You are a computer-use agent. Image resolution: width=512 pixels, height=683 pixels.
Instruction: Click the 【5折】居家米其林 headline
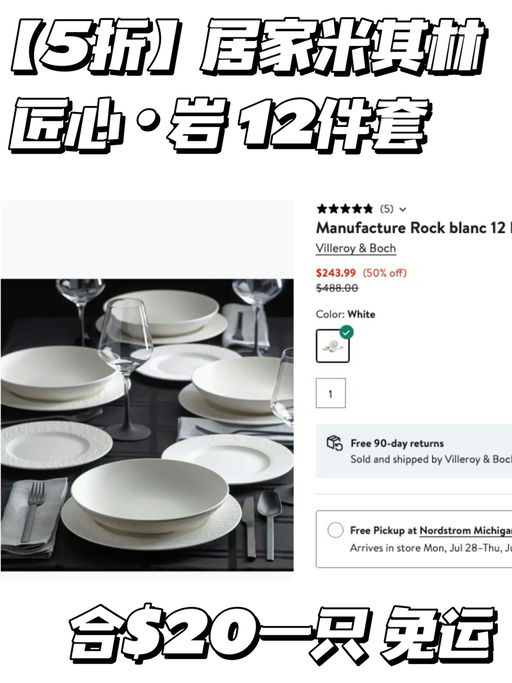(x=248, y=47)
